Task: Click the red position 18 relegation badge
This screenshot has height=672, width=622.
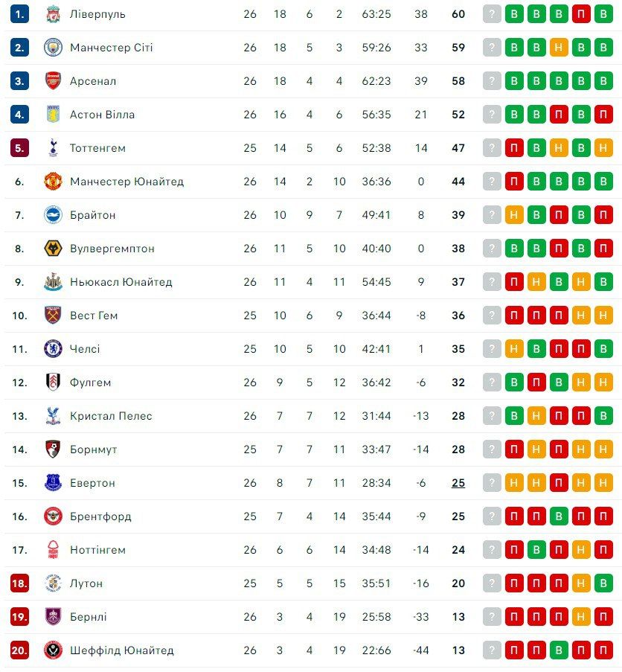Action: [19, 583]
